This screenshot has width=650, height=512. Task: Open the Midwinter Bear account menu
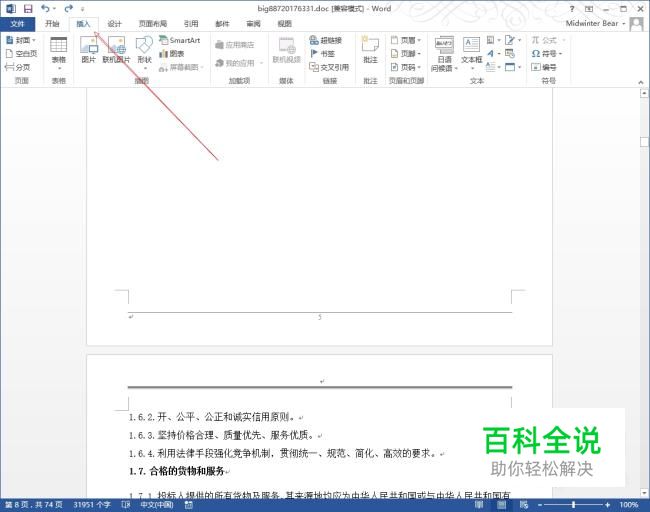(596, 24)
